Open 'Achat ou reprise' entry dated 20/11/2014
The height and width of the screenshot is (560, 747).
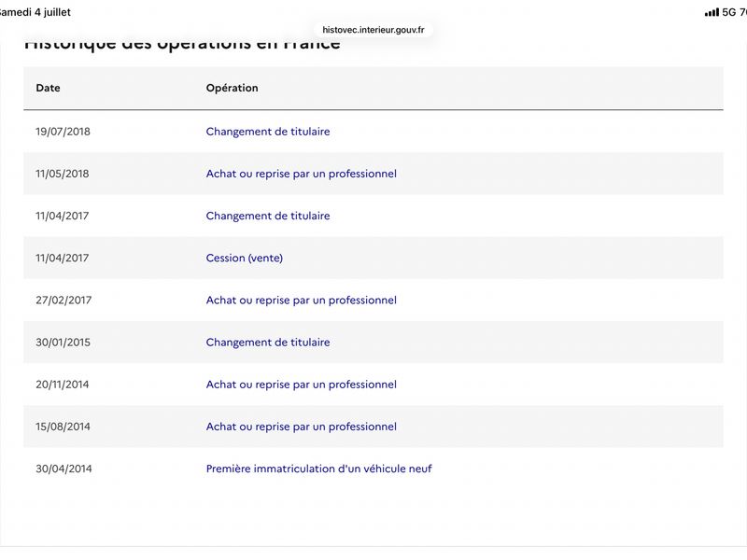tap(301, 385)
